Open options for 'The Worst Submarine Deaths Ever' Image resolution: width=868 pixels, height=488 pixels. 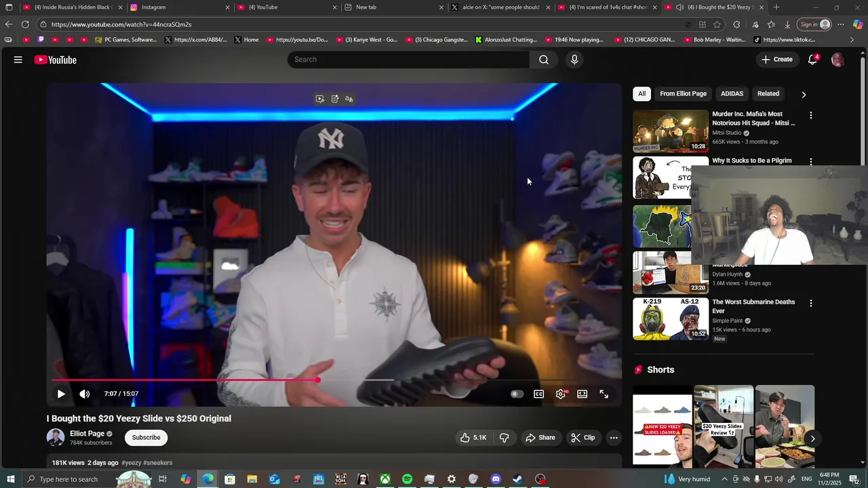click(x=810, y=303)
